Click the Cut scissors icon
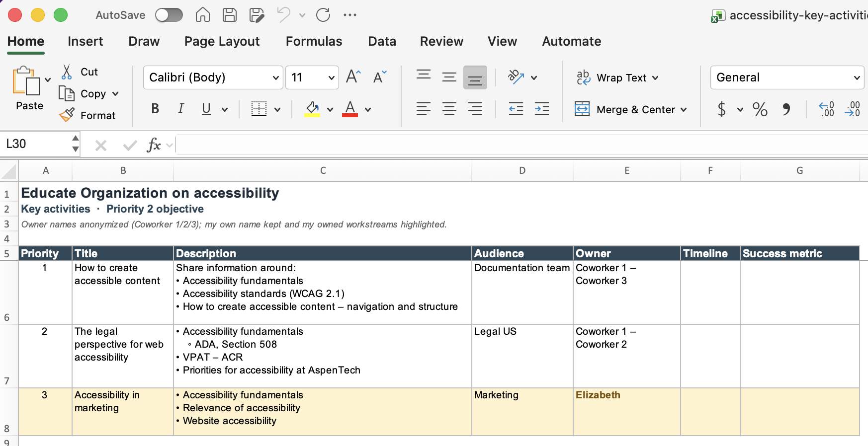Screen dimensions: 868x446 pos(67,72)
